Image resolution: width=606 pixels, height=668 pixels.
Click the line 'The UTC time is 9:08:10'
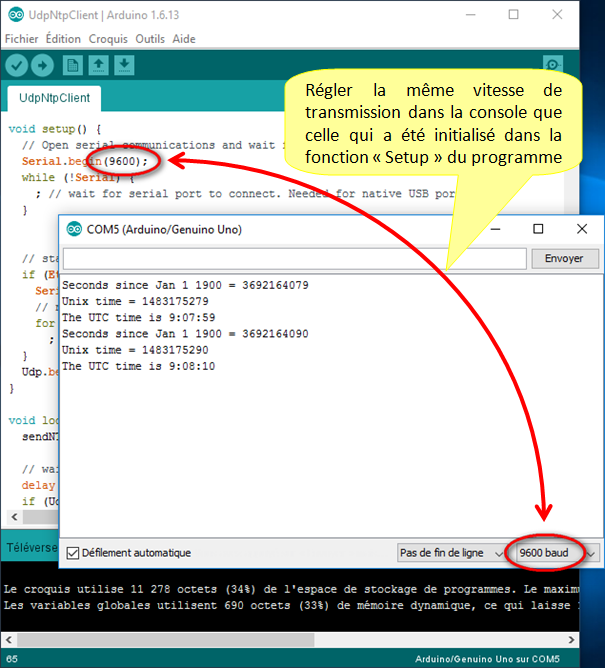click(139, 366)
